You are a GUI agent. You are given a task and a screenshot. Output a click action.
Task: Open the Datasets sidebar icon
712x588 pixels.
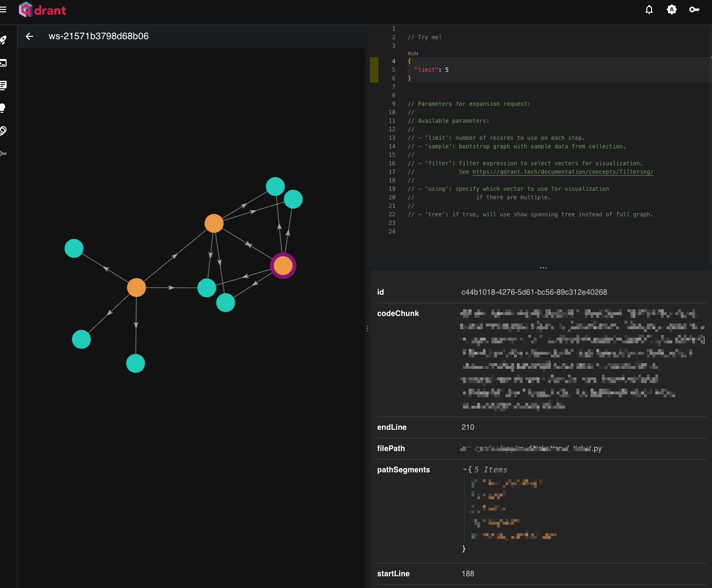pos(3,131)
